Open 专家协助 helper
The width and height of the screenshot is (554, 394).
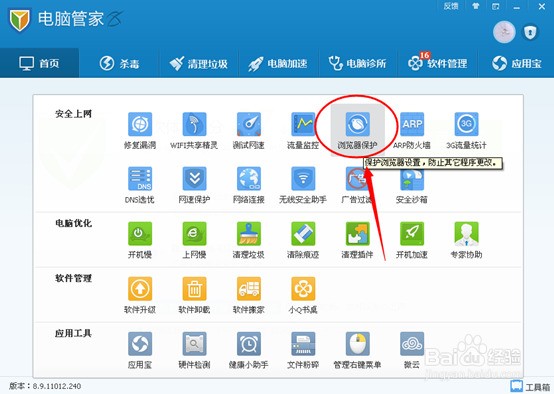[x=466, y=234]
